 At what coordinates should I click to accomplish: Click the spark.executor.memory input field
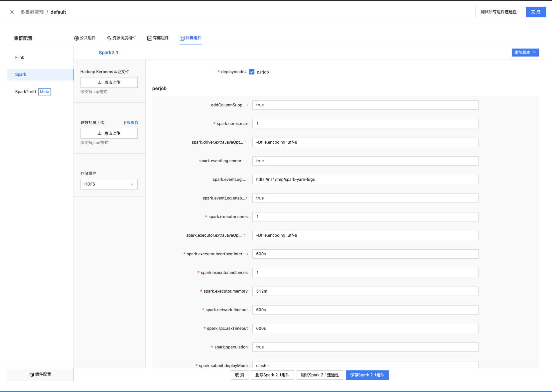click(x=365, y=291)
